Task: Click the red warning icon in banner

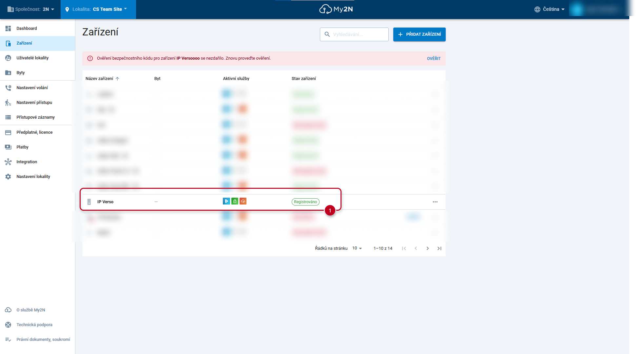Action: 90,58
